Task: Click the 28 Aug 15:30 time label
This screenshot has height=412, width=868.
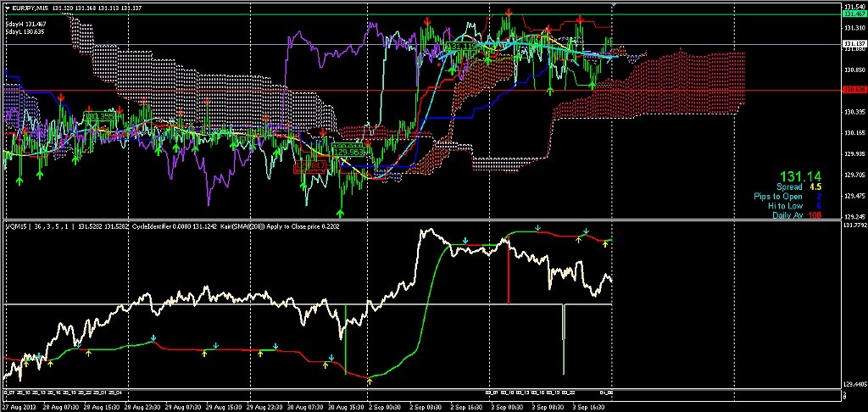Action: pos(100,407)
